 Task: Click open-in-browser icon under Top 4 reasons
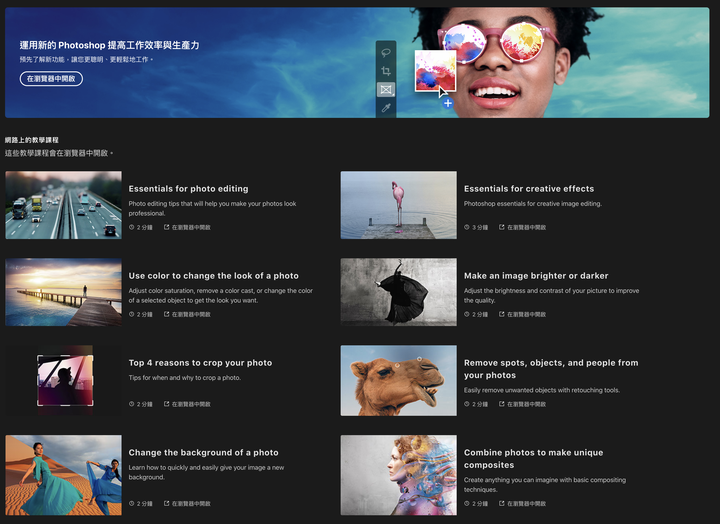[167, 404]
